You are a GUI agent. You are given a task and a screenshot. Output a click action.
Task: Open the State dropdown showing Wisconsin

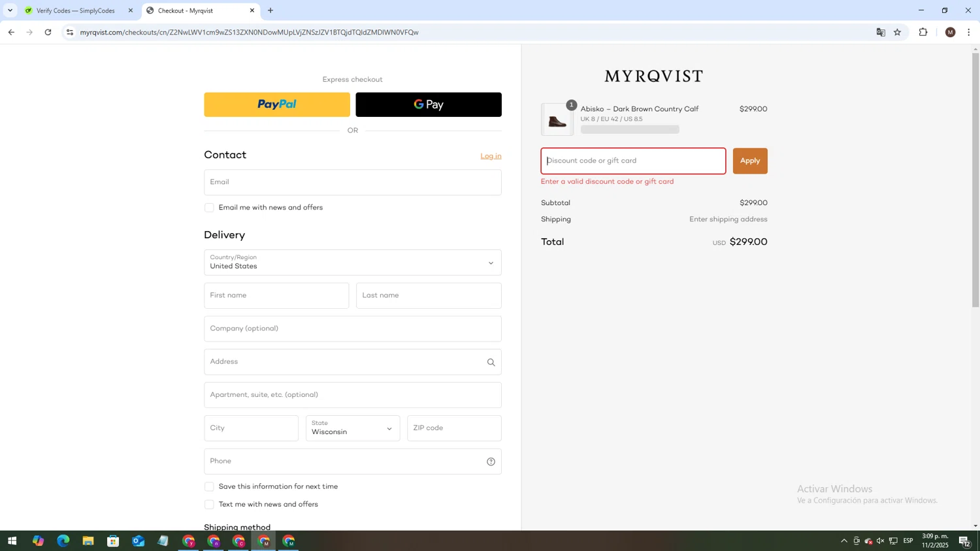tap(352, 428)
